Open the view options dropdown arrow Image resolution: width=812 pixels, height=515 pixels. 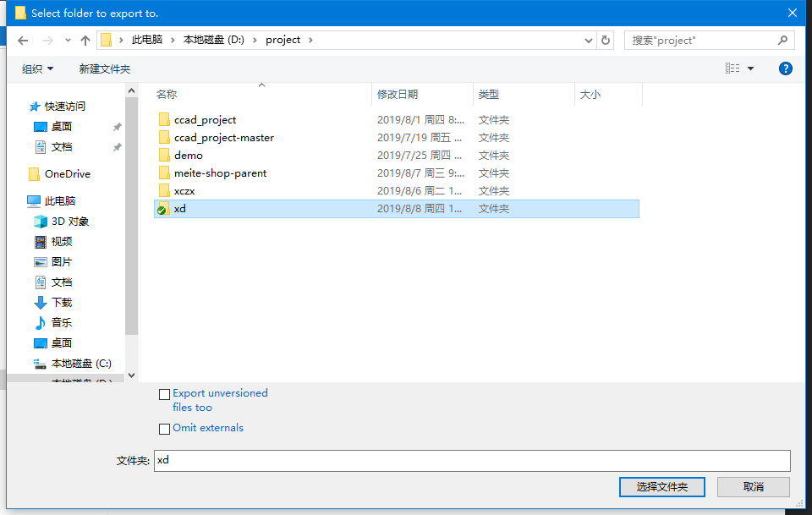click(750, 68)
